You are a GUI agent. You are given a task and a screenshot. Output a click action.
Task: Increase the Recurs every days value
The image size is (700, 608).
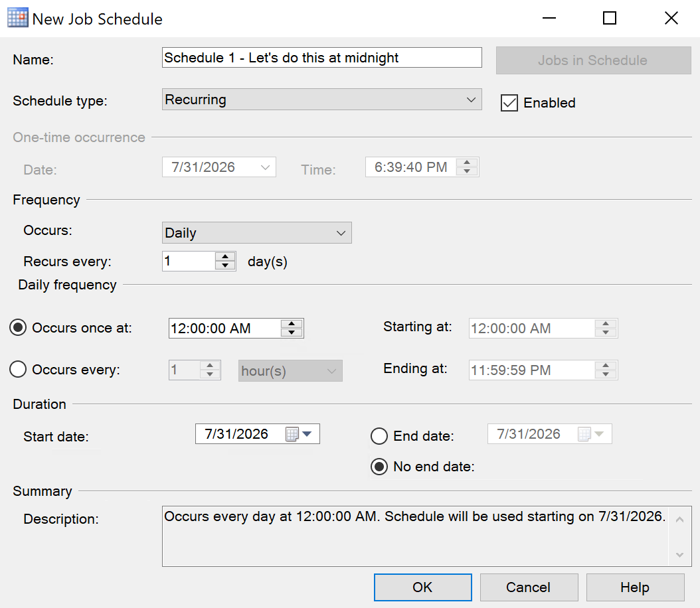(x=225, y=256)
